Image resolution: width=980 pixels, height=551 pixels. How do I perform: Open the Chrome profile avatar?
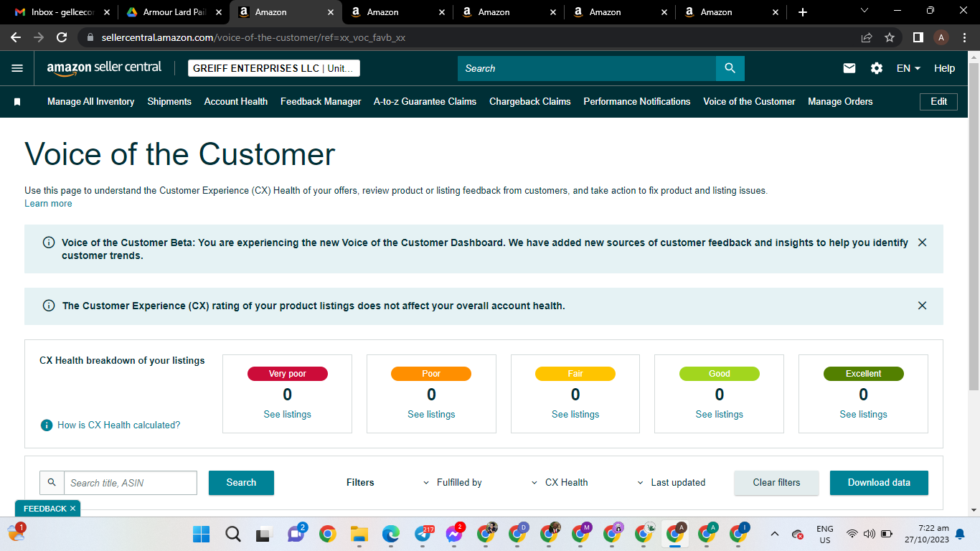pyautogui.click(x=941, y=37)
